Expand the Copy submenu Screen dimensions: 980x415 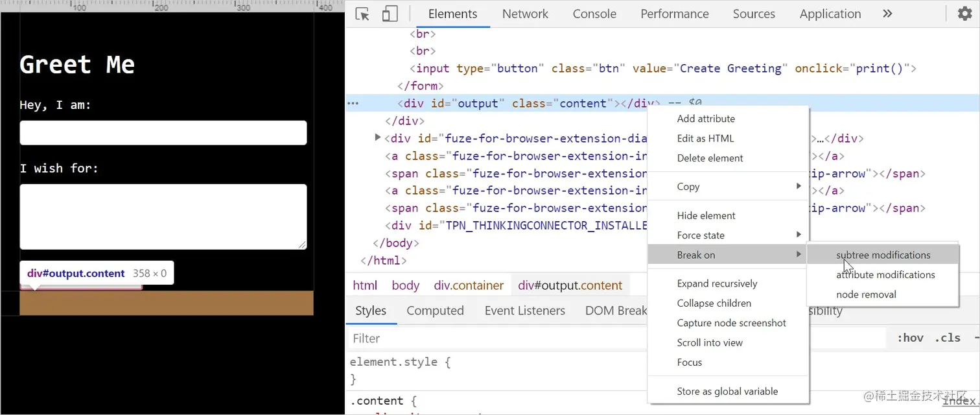688,186
